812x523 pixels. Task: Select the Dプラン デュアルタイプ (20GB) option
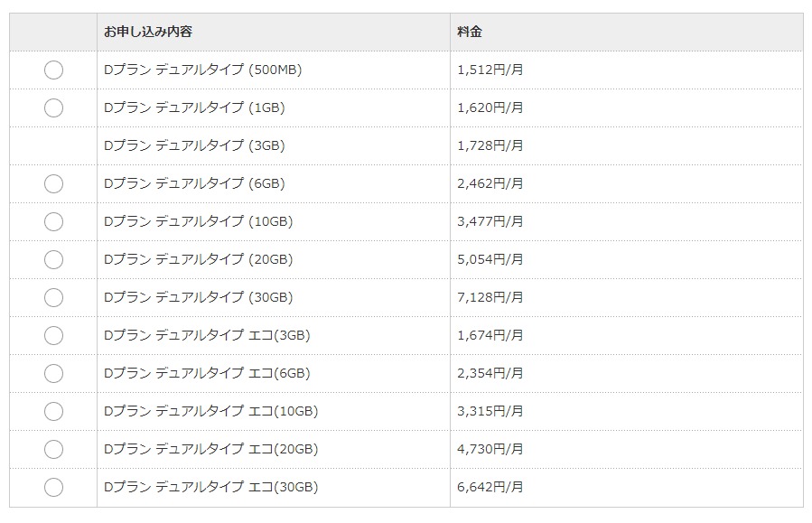click(x=53, y=260)
